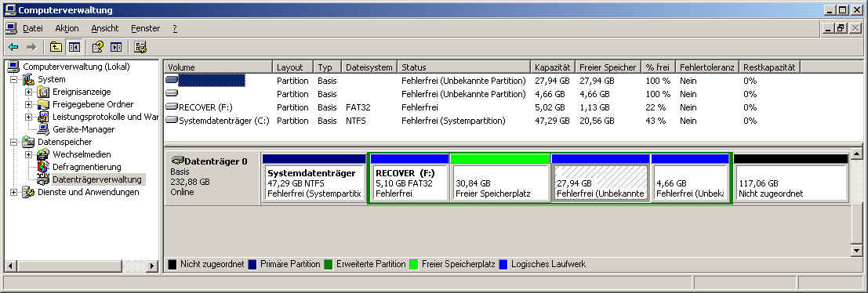Sort by the Dateisystem column header
Screen dimensions: 868x293
pos(369,67)
